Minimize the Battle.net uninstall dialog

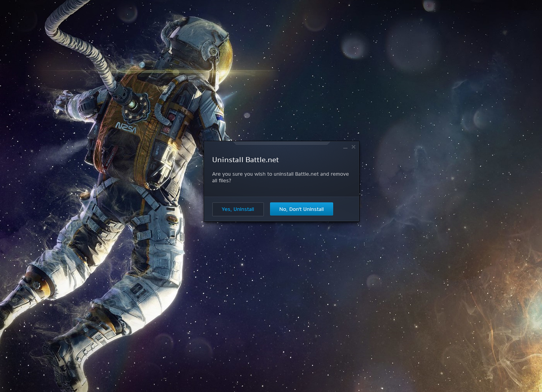[x=346, y=147]
